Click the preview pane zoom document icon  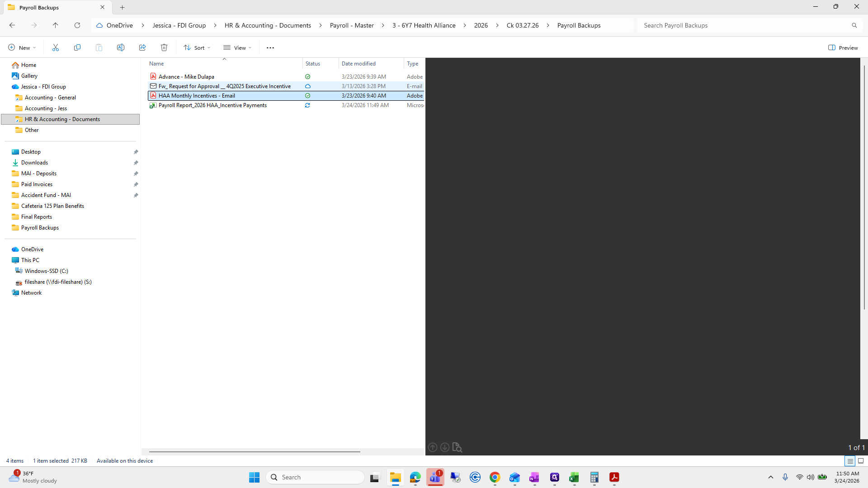pos(457,447)
